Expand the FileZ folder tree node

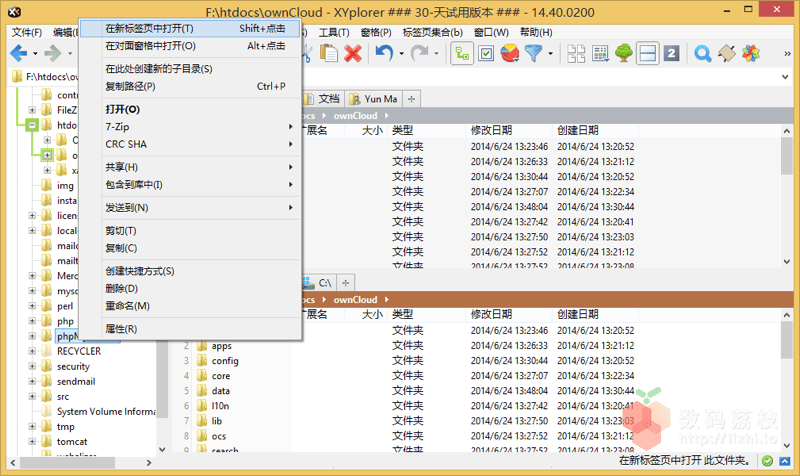pyautogui.click(x=32, y=110)
